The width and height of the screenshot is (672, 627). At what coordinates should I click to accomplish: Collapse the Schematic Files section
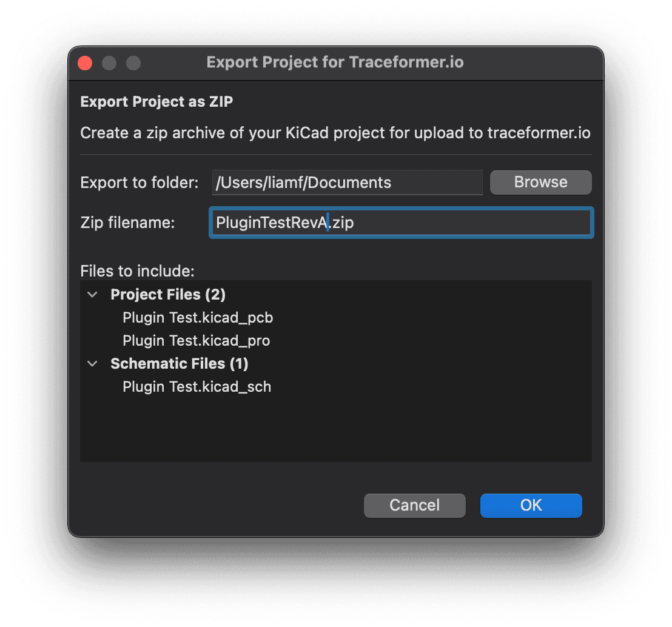point(92,364)
